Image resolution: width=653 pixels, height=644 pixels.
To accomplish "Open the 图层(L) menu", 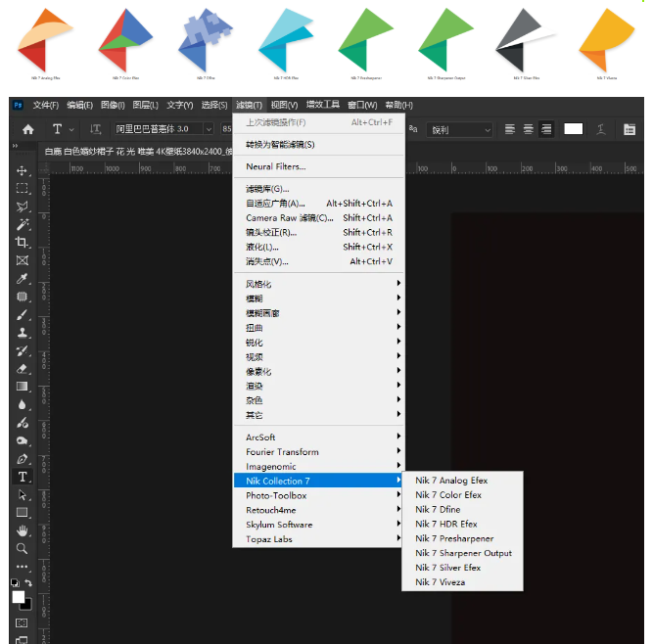I will 145,105.
